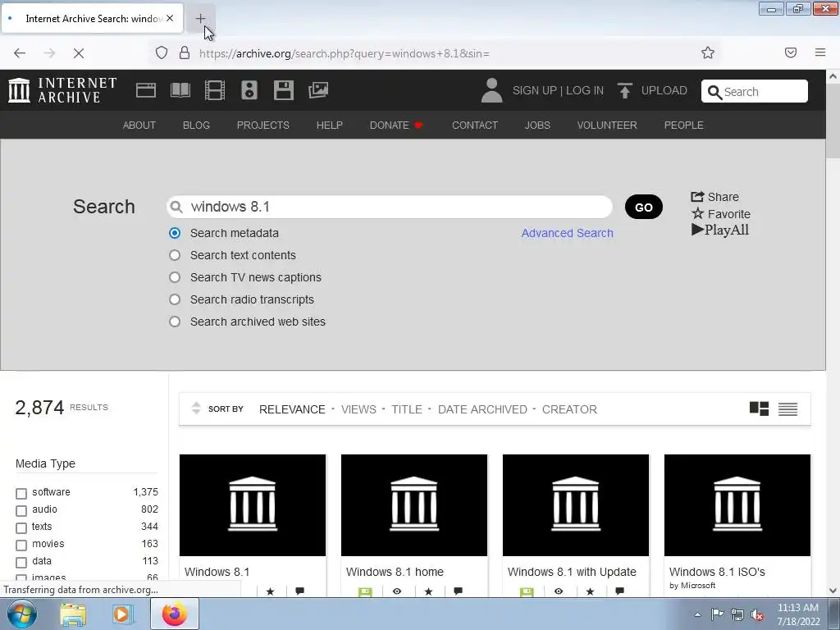Click the Share icon
The height and width of the screenshot is (630, 840).
click(697, 197)
